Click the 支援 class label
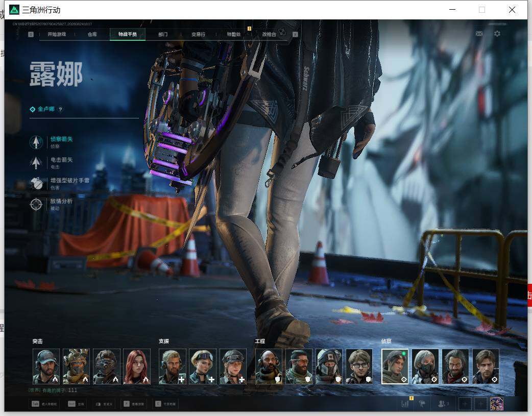 (164, 341)
